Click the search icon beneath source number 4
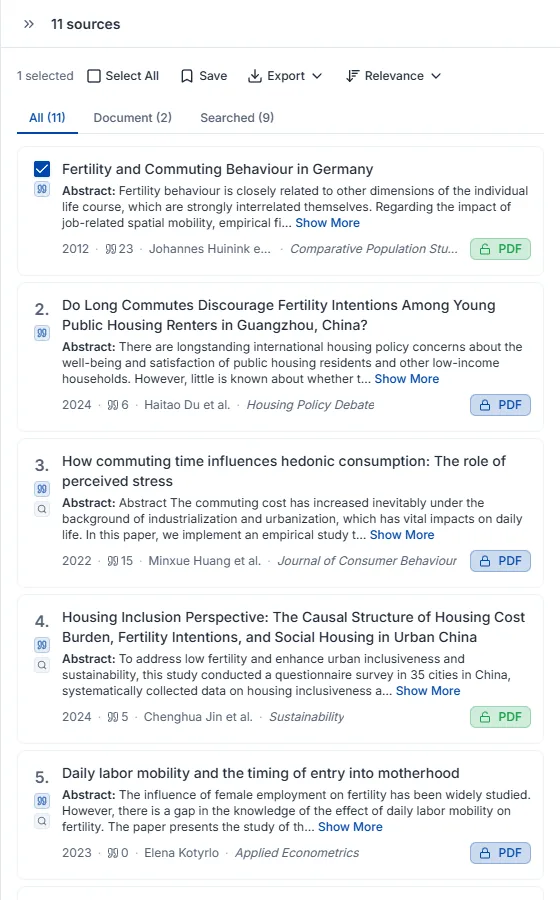Screen dimensions: 560x900 tap(42, 665)
